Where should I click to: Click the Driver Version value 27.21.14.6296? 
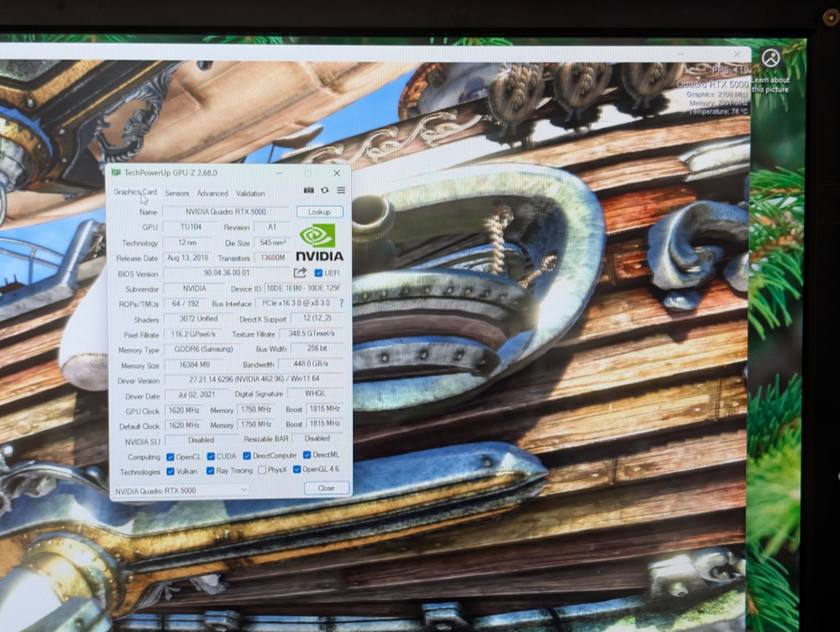[x=254, y=379]
